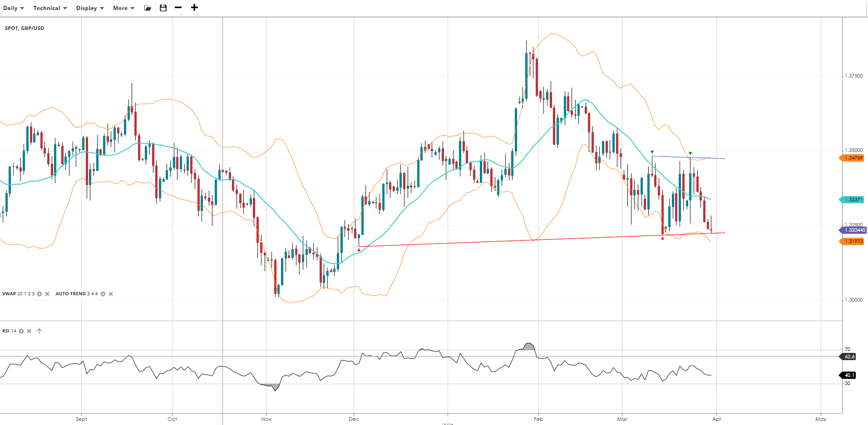Open RSI 14 settings gear
Image resolution: width=868 pixels, height=425 pixels.
pyautogui.click(x=21, y=331)
